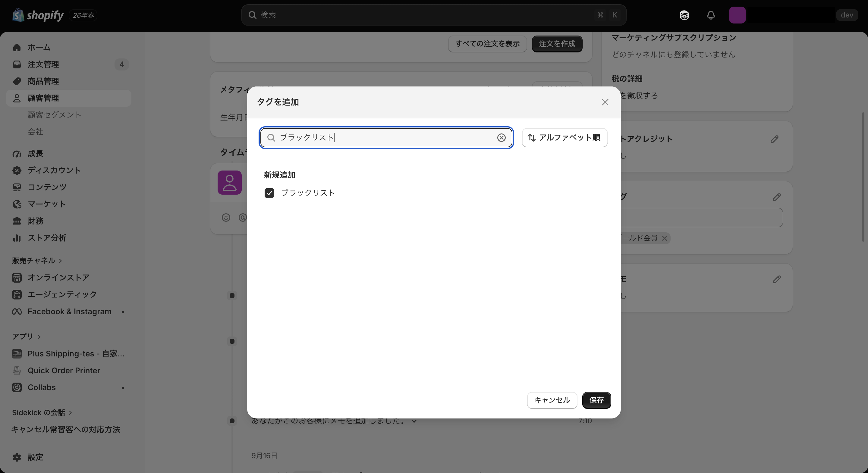Remove the ゴールド会員 tag
The width and height of the screenshot is (868, 473).
point(664,238)
